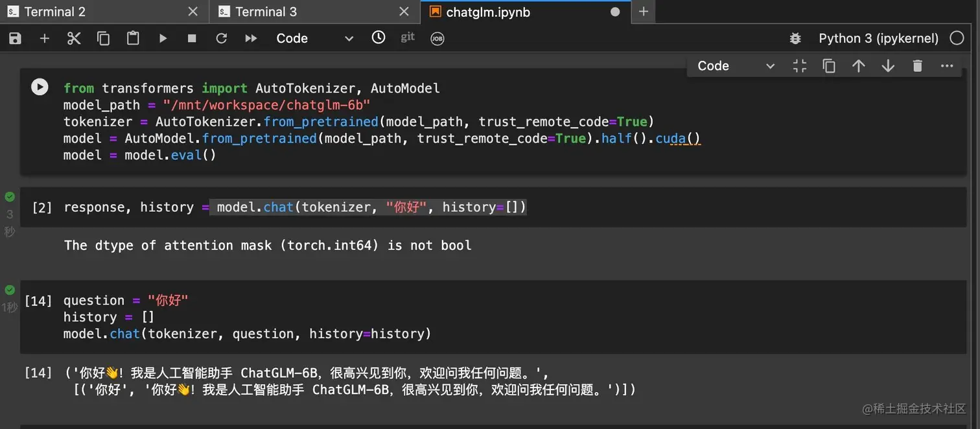
Task: Enable debugger with the bug icon
Action: [795, 38]
